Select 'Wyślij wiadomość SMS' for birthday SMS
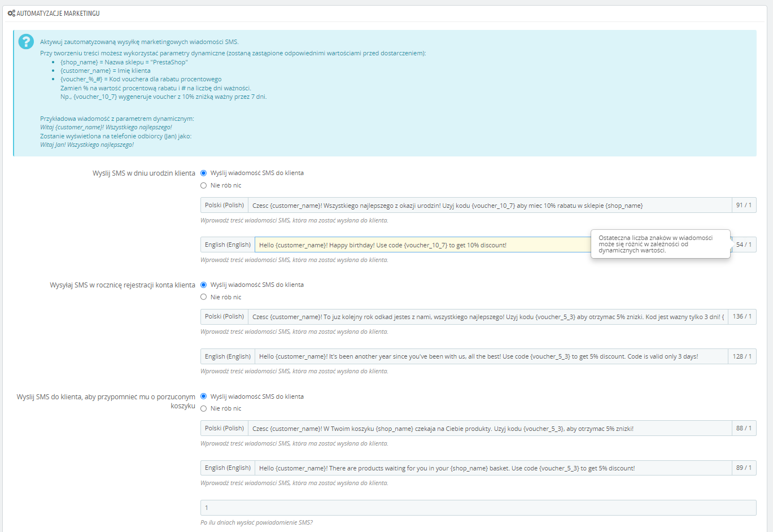 (x=204, y=173)
